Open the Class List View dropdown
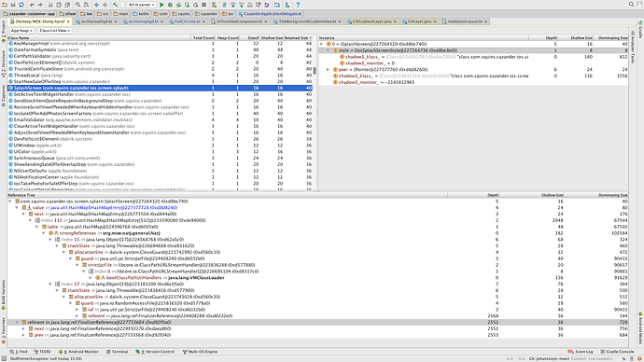The image size is (644, 362). click(55, 31)
